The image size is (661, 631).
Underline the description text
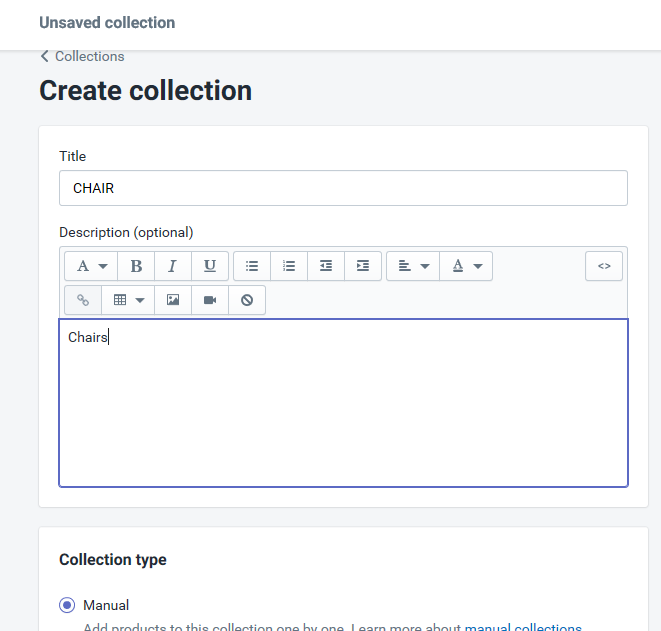pyautogui.click(x=209, y=266)
